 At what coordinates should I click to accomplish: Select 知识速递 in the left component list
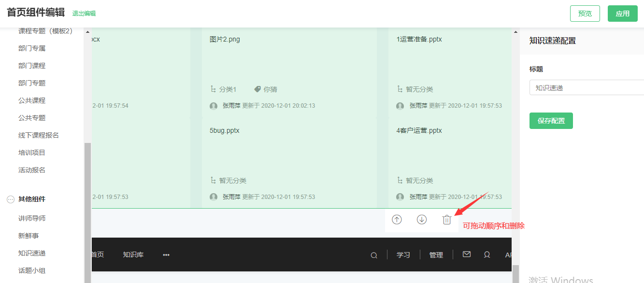pyautogui.click(x=32, y=253)
